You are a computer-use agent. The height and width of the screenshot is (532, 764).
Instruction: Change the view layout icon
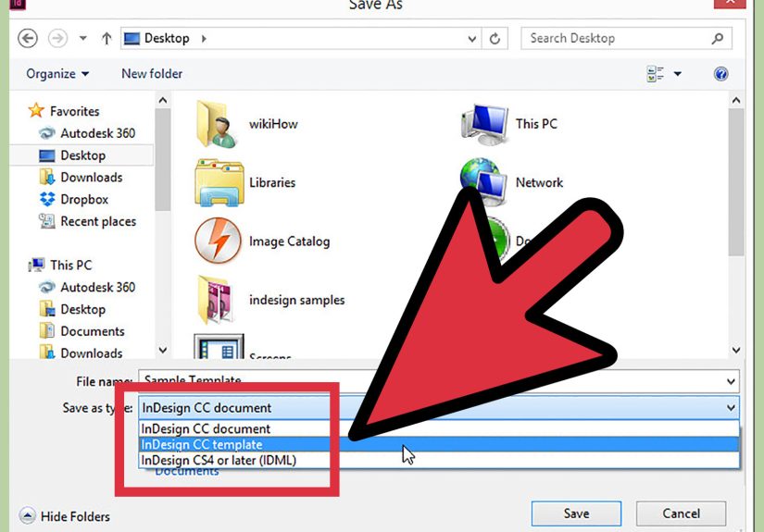[655, 74]
